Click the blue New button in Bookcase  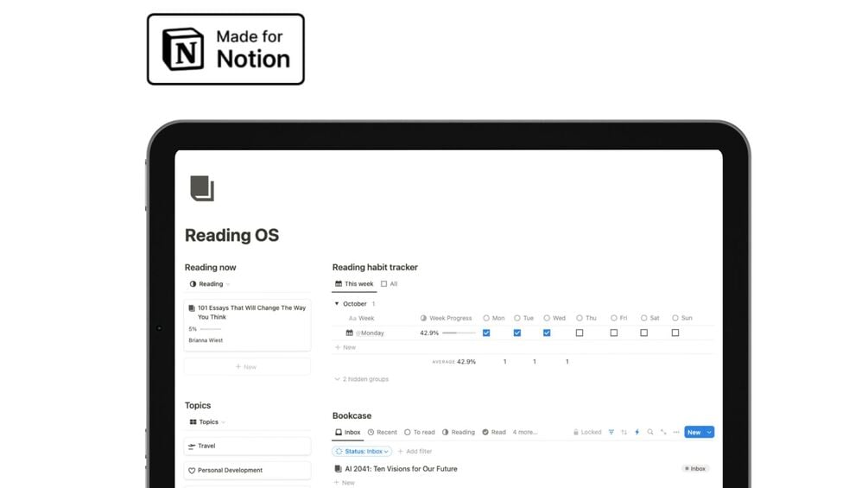click(694, 432)
